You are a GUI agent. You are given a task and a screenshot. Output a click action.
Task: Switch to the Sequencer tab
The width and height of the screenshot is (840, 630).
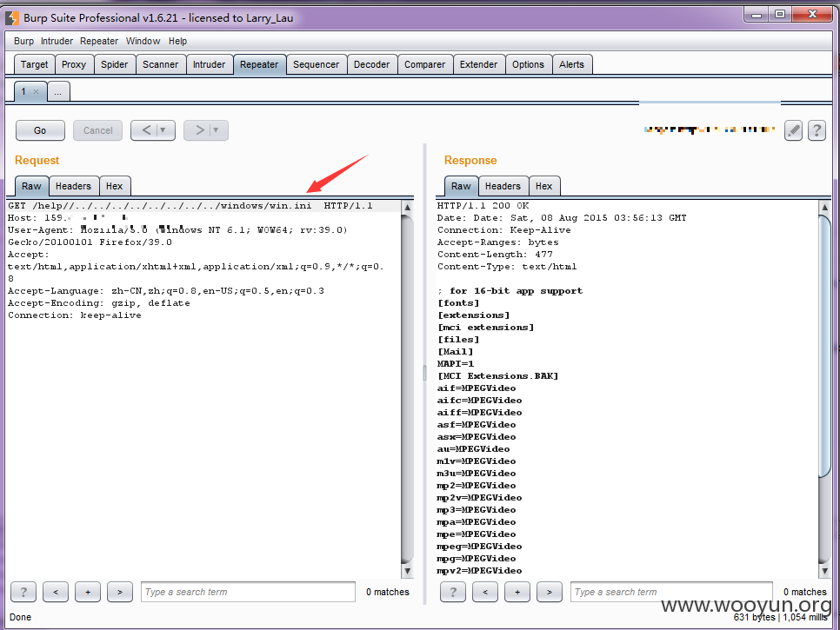pyautogui.click(x=316, y=64)
